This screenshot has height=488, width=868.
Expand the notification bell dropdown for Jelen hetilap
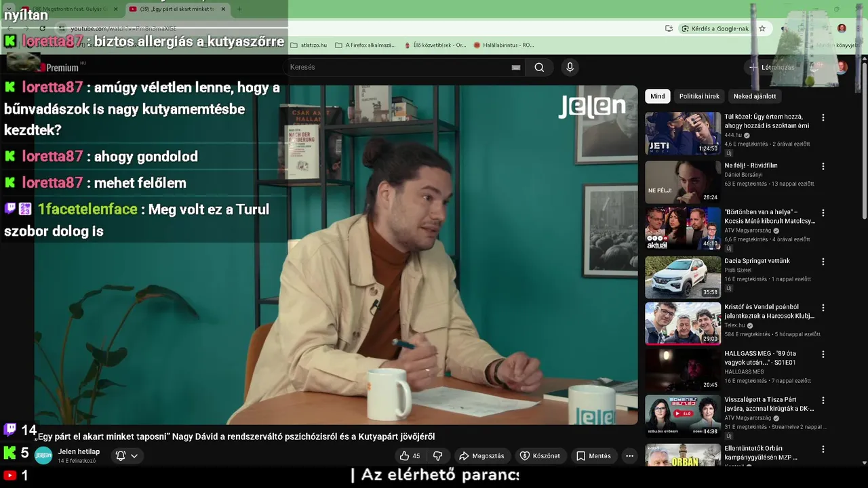coord(127,456)
